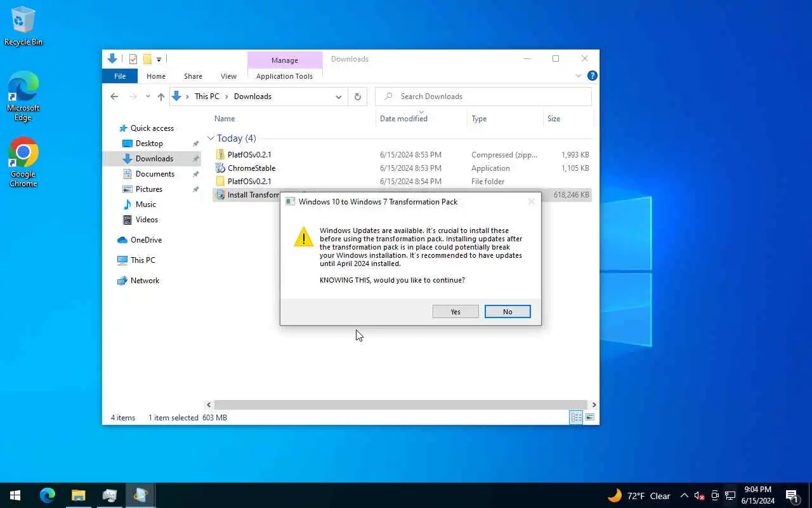The image size is (812, 508).
Task: Click the Back navigation arrow
Action: click(114, 97)
